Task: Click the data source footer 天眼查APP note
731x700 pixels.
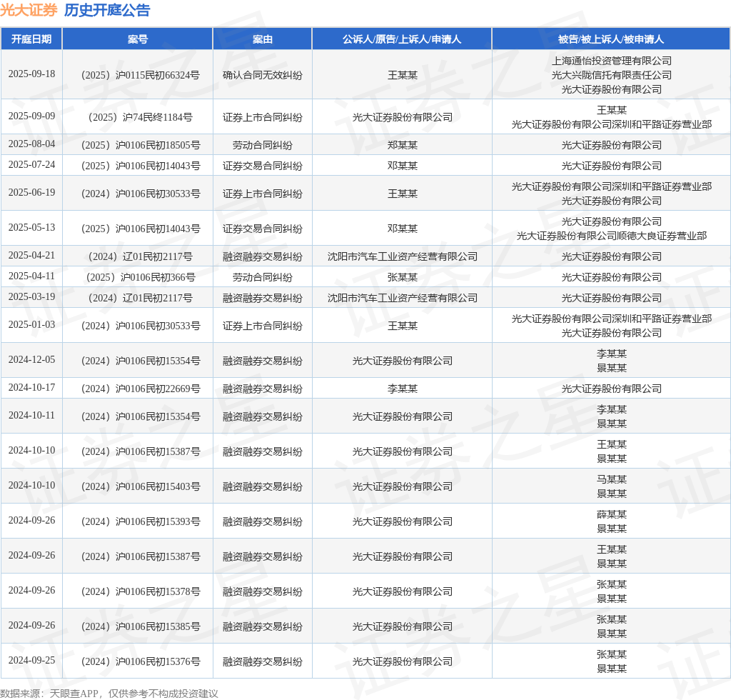Action: [x=109, y=694]
